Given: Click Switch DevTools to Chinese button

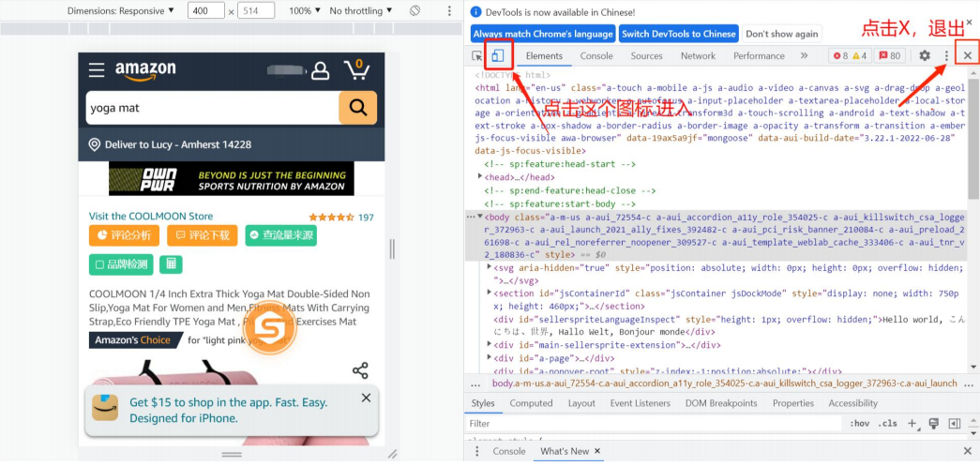Looking at the screenshot, I should click(679, 34).
